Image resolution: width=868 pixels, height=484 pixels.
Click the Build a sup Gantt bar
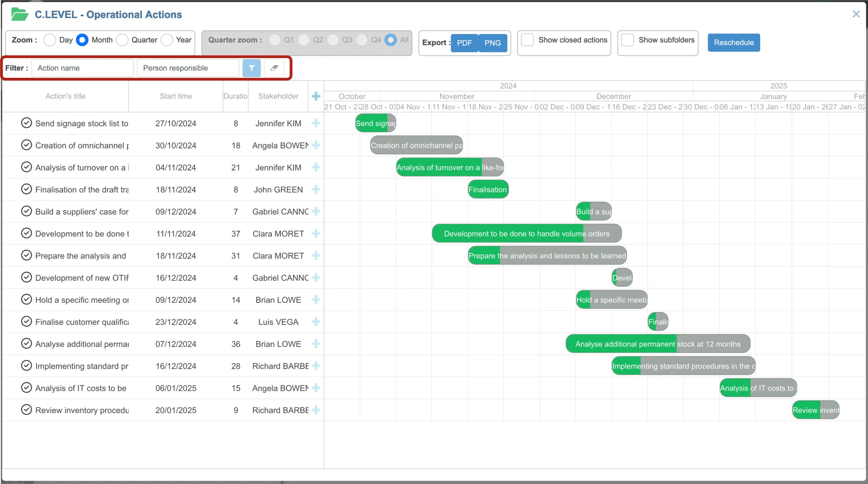[594, 211]
